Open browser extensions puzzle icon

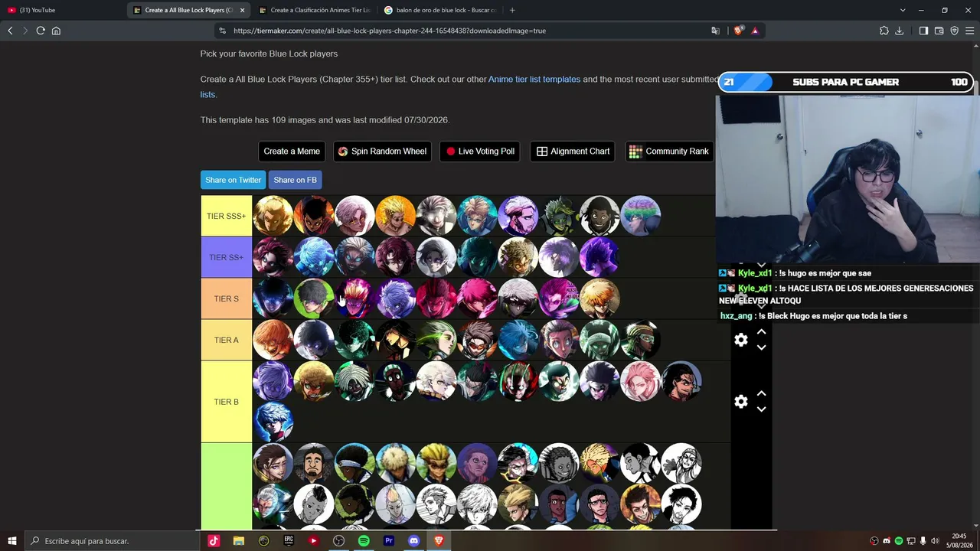pos(884,31)
